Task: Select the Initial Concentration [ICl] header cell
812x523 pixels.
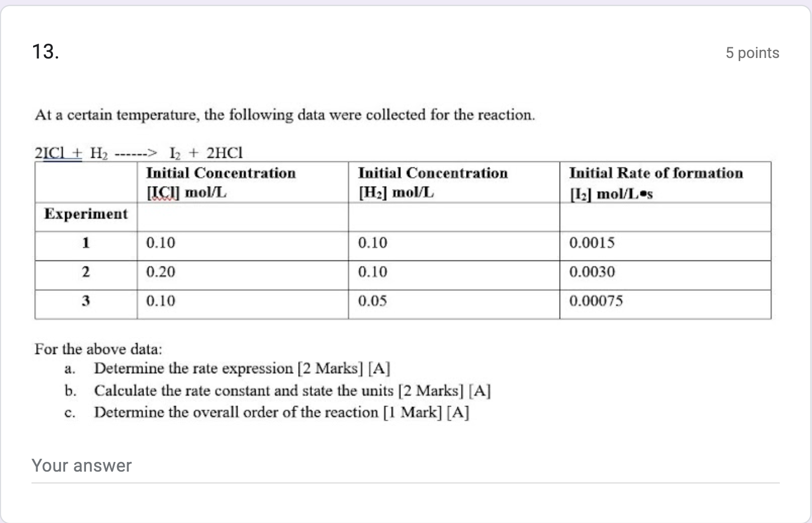Action: 220,182
